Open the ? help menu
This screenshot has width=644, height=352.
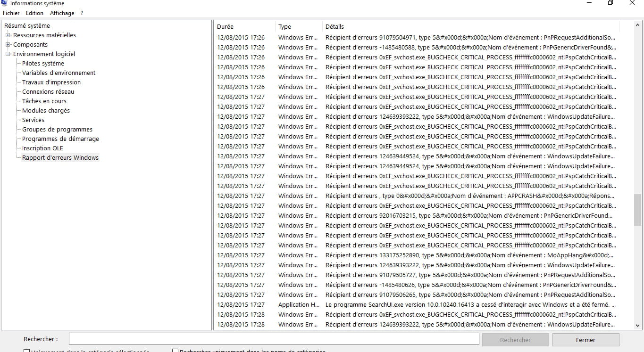click(x=82, y=13)
